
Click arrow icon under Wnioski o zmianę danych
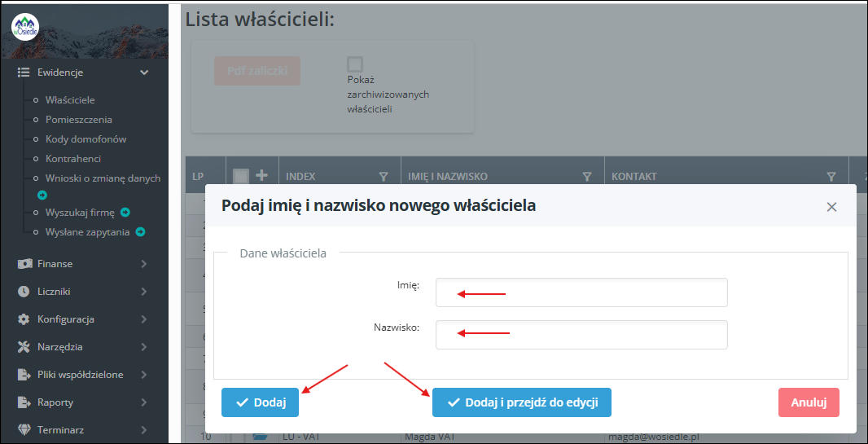[42, 195]
